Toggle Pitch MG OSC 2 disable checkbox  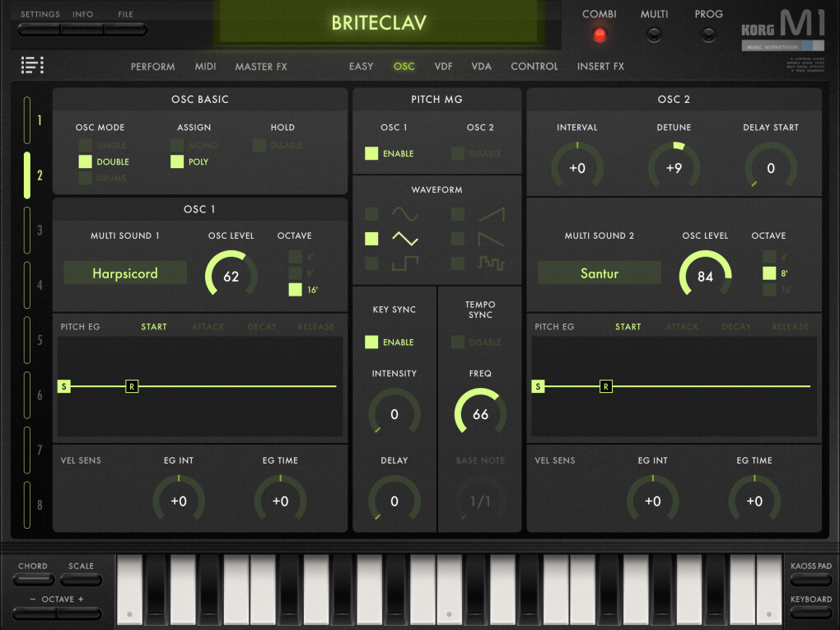pyautogui.click(x=458, y=154)
